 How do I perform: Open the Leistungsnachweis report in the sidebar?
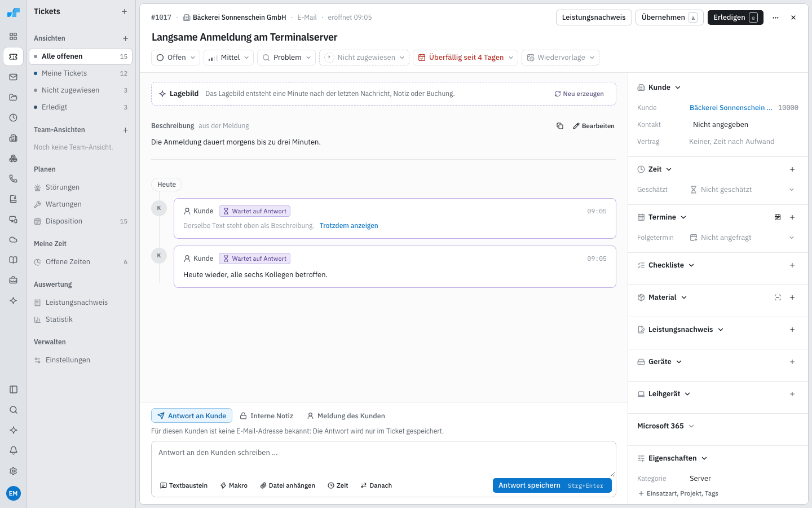[81, 303]
